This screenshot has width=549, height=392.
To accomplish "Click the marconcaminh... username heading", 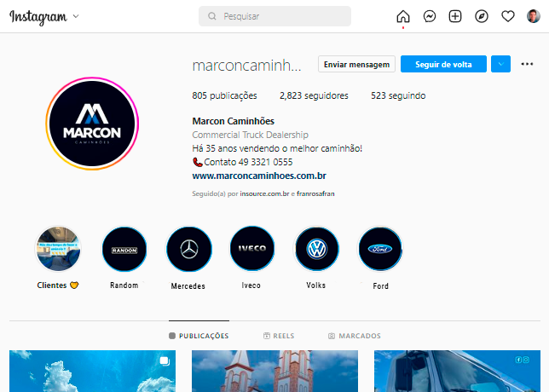I will pyautogui.click(x=247, y=65).
